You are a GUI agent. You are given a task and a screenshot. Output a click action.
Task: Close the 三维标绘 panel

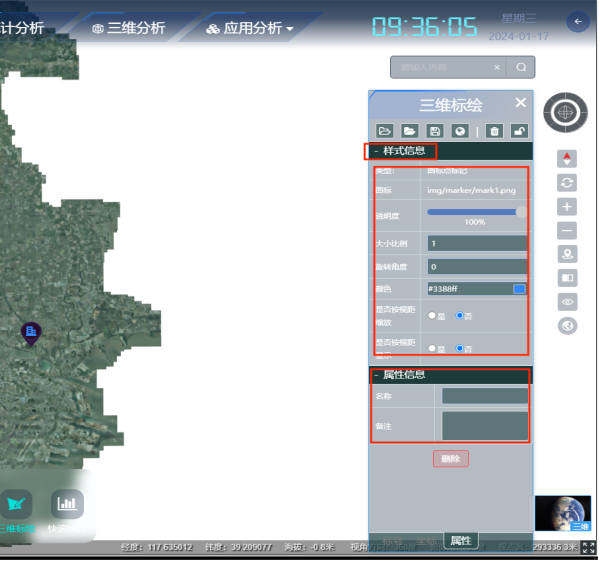point(520,103)
